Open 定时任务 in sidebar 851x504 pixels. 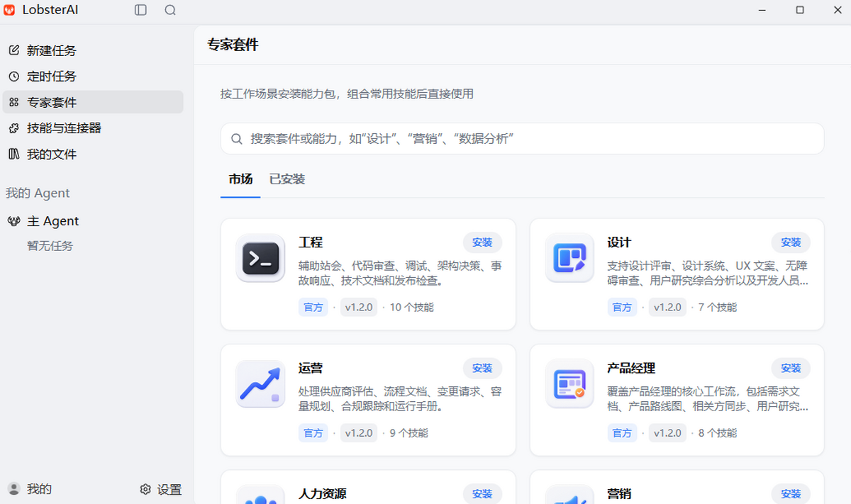pyautogui.click(x=93, y=76)
